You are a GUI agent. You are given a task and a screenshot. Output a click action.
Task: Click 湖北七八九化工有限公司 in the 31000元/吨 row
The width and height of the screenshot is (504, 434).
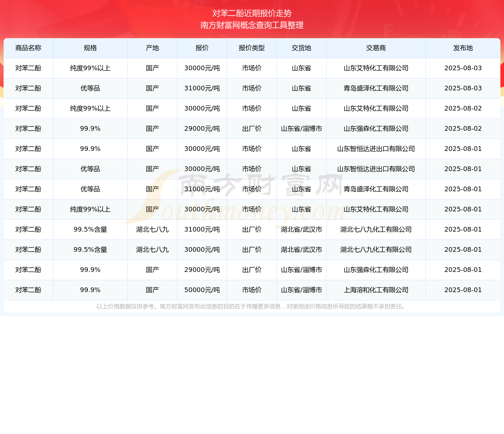[x=376, y=229]
